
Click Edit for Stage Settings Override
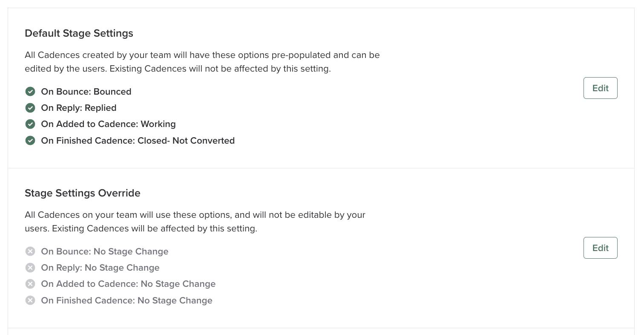tap(600, 248)
